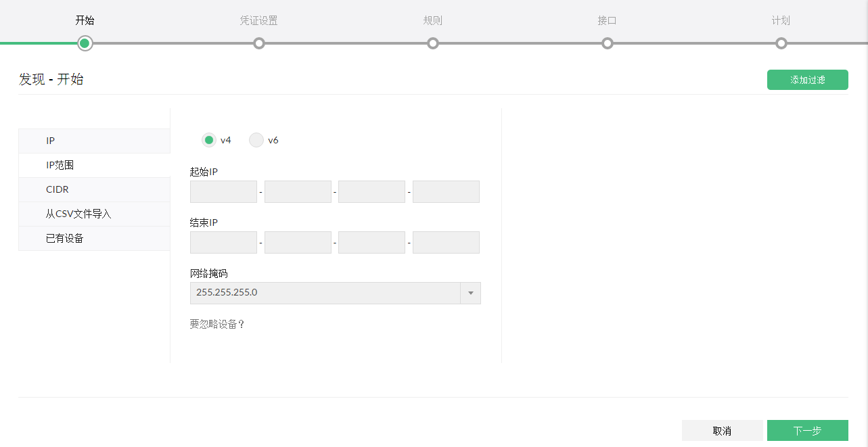Click the 255.255.255.0 netmask combo box
This screenshot has width=868, height=447.
pos(325,293)
